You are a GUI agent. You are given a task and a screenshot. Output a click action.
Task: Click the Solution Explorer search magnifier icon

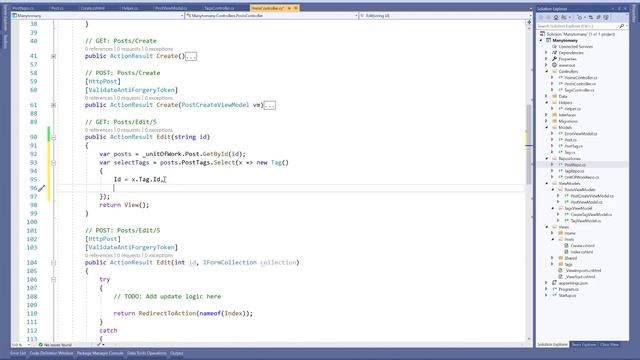(x=622, y=26)
